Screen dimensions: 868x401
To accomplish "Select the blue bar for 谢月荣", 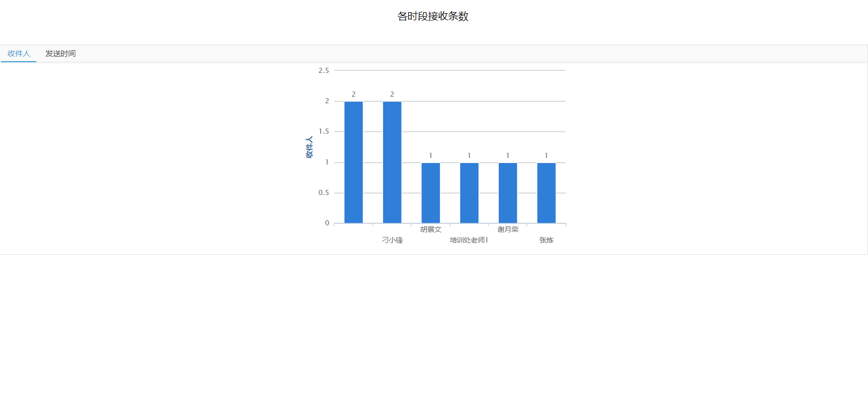I will click(508, 193).
